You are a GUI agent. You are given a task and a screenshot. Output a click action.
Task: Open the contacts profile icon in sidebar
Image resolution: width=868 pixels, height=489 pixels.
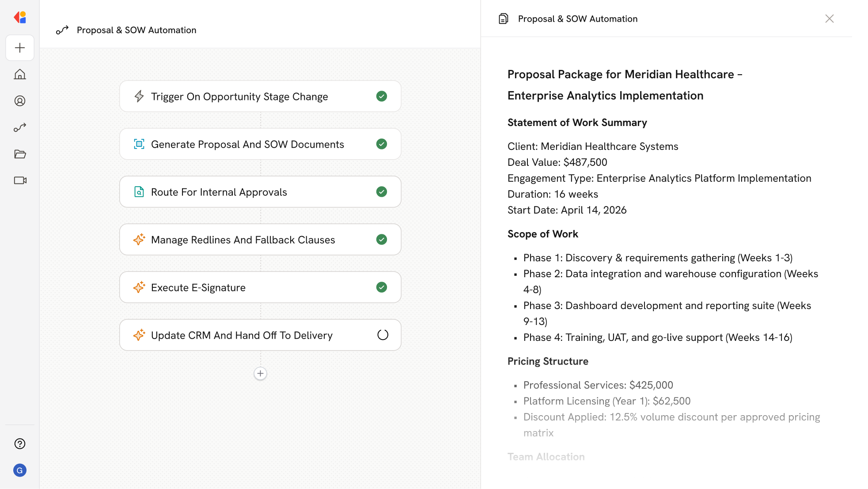(20, 101)
